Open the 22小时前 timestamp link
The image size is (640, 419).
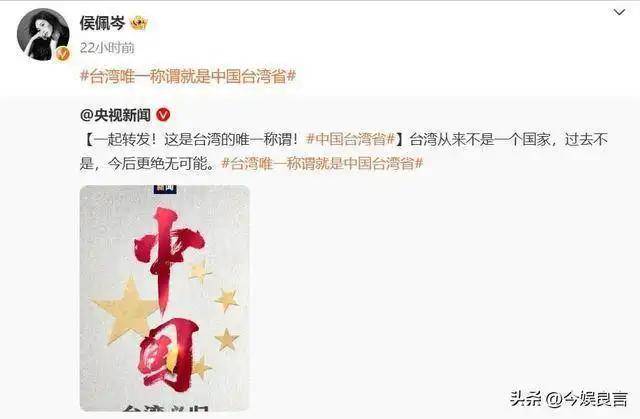point(107,48)
